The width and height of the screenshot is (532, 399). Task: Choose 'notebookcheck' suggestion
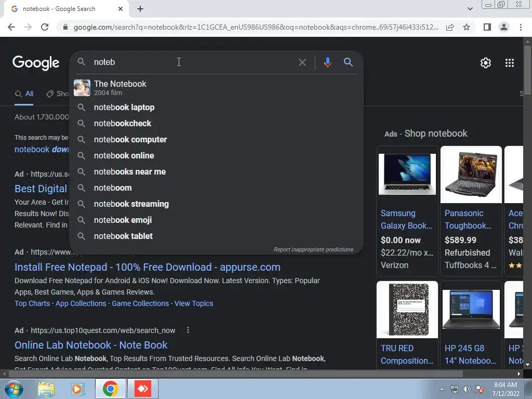coord(217,123)
